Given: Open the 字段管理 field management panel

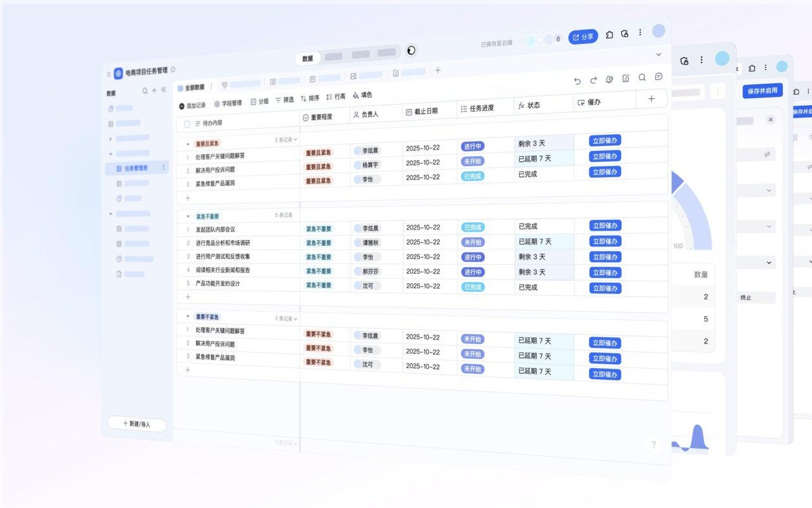Looking at the screenshot, I should (x=229, y=102).
